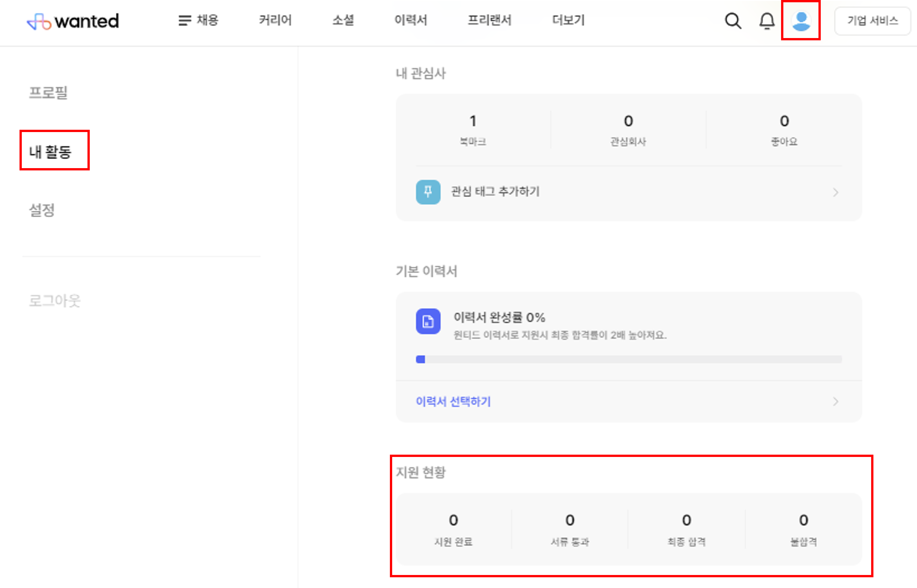The height and width of the screenshot is (588, 917).
Task: Open the 채용 menu label
Action: click(207, 20)
